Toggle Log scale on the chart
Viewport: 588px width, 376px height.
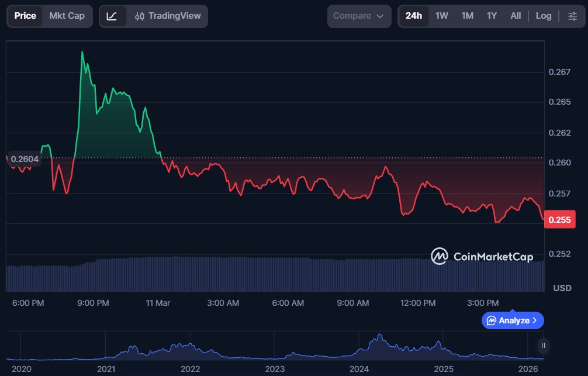(x=544, y=16)
